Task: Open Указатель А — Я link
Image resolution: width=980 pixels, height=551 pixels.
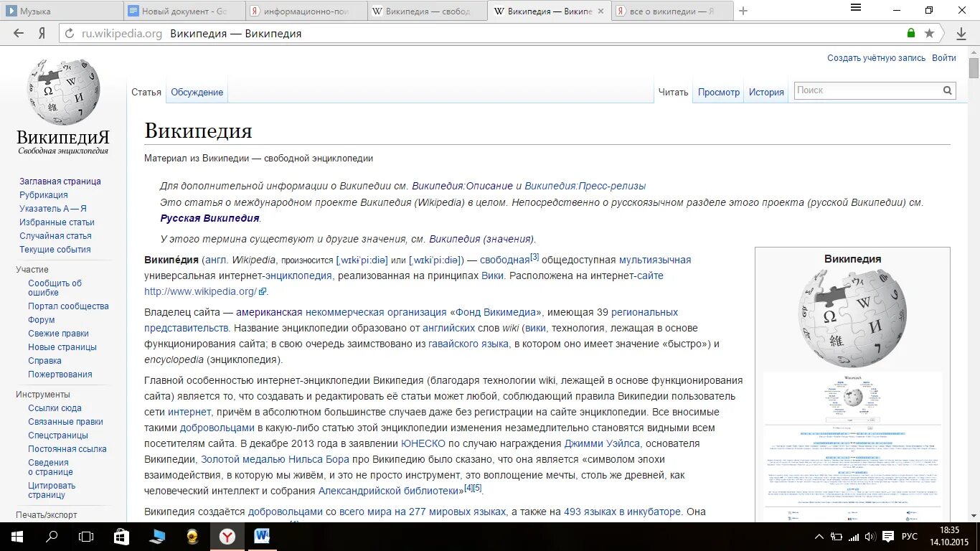Action: coord(53,209)
